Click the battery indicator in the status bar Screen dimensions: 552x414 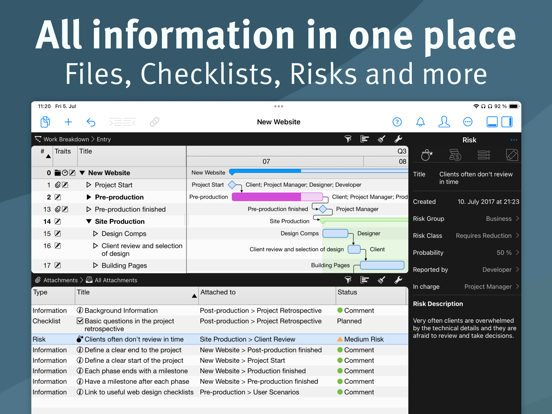(514, 106)
